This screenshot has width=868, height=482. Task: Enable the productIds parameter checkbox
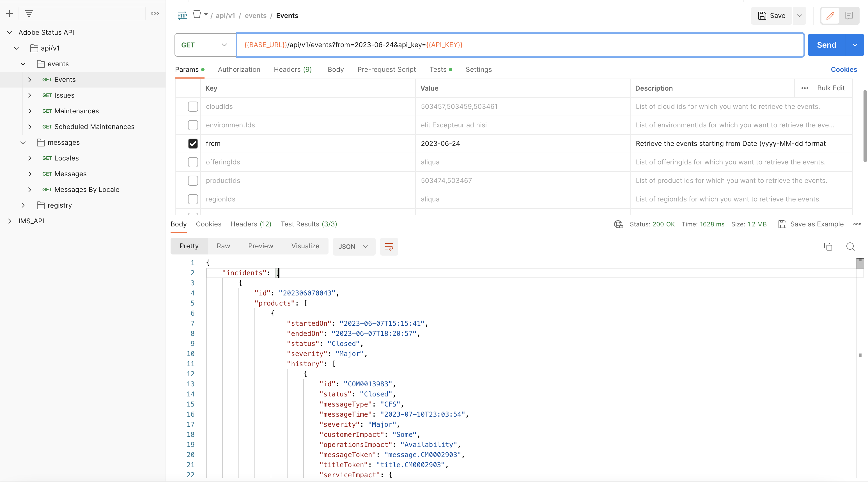[193, 181]
